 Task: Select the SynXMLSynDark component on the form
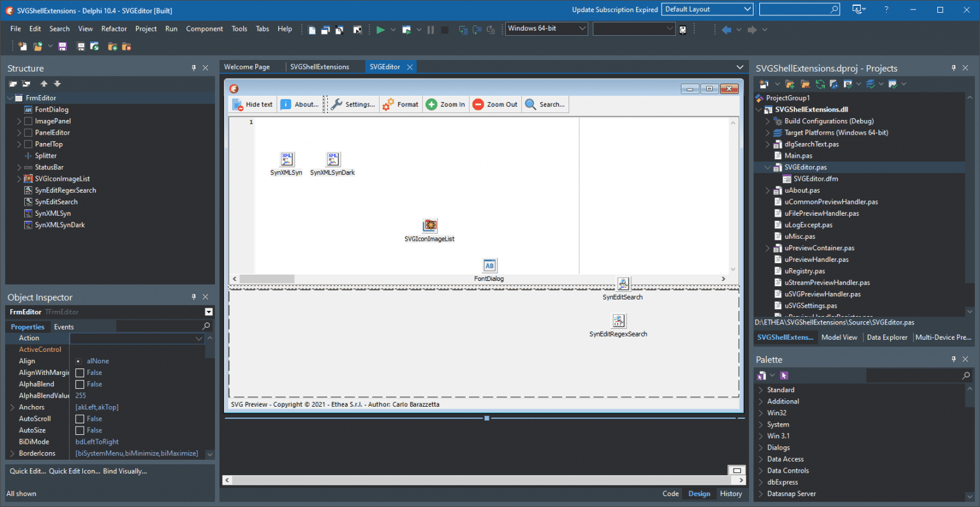(x=332, y=159)
